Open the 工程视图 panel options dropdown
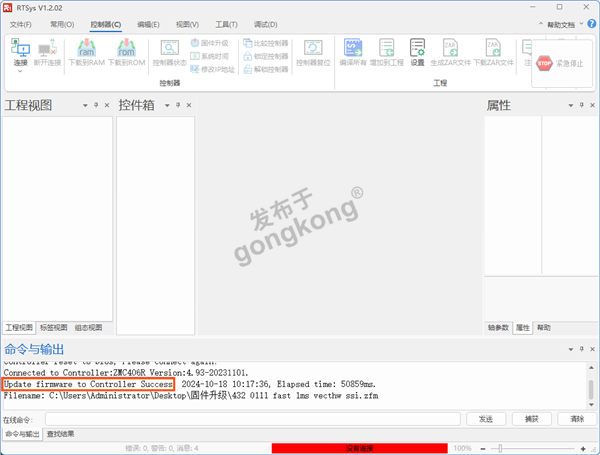 point(85,105)
